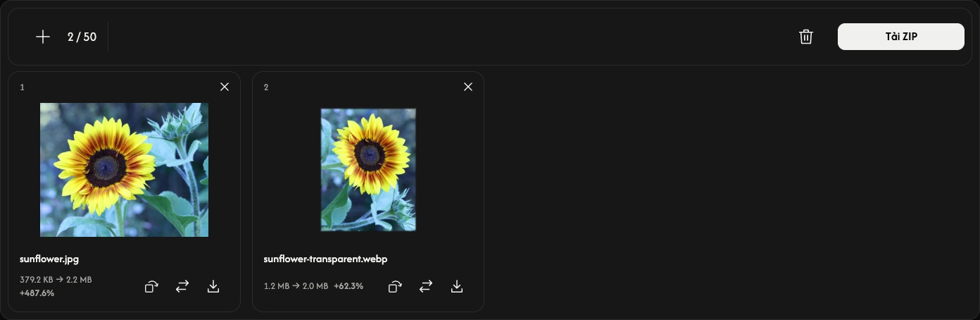This screenshot has width=980, height=320.
Task: Add more images with the plus icon
Action: pos(43,37)
